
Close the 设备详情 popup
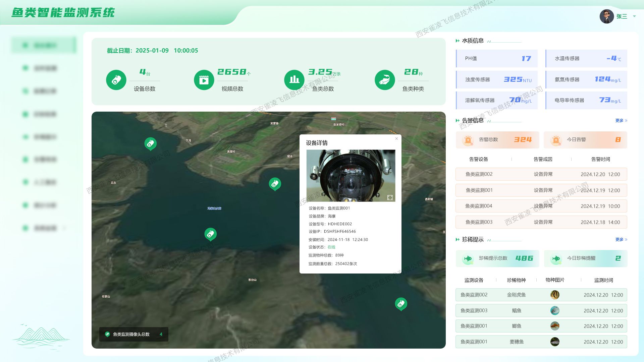396,138
